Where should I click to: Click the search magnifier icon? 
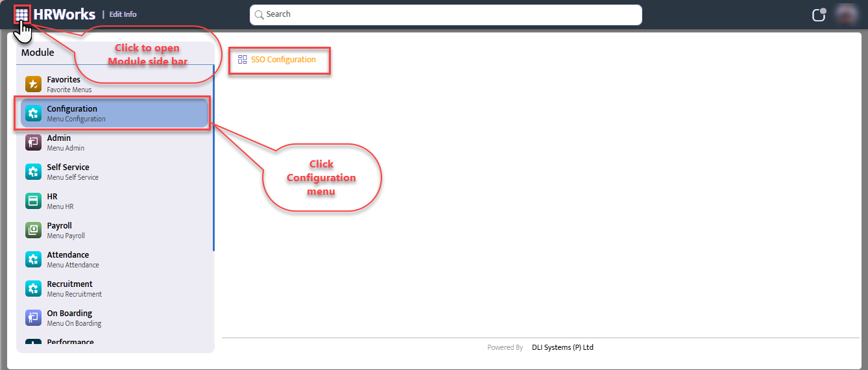point(259,14)
